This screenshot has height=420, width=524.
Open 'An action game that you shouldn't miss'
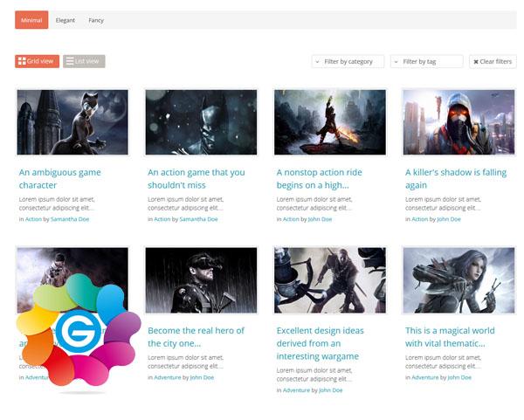[196, 179]
